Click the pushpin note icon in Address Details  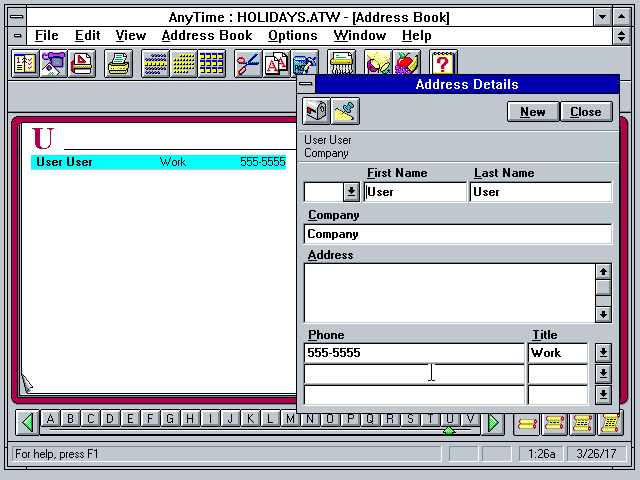pyautogui.click(x=345, y=111)
